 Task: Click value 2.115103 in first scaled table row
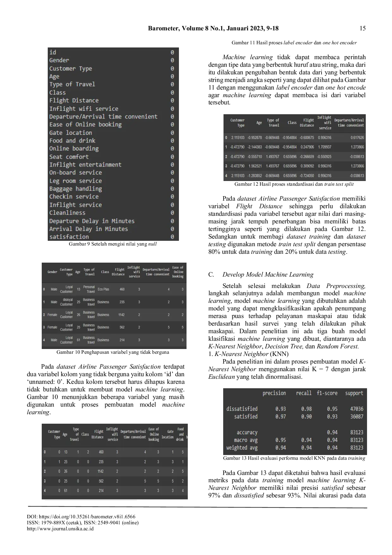(237, 138)
